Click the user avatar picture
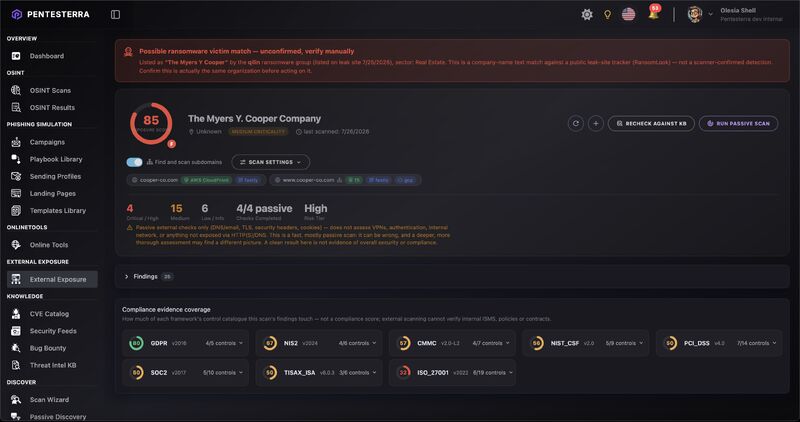The width and height of the screenshot is (800, 422). click(694, 14)
